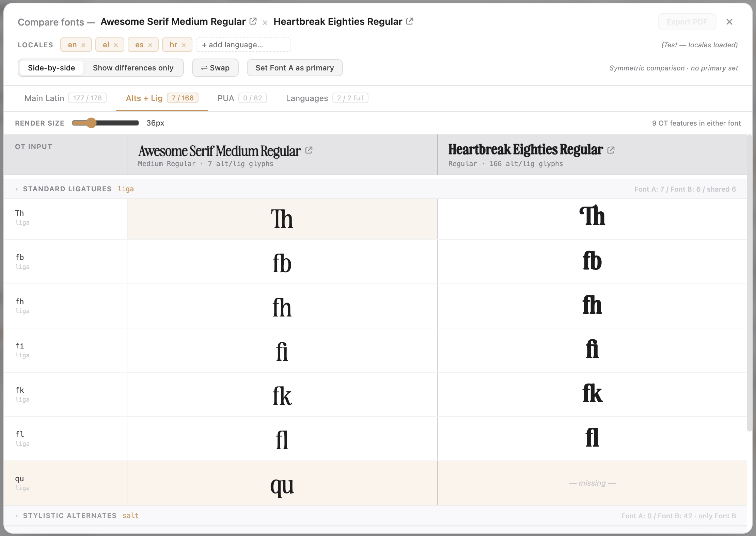Click Awesome Serif's fi ligature glyph
756x536 pixels.
(282, 352)
